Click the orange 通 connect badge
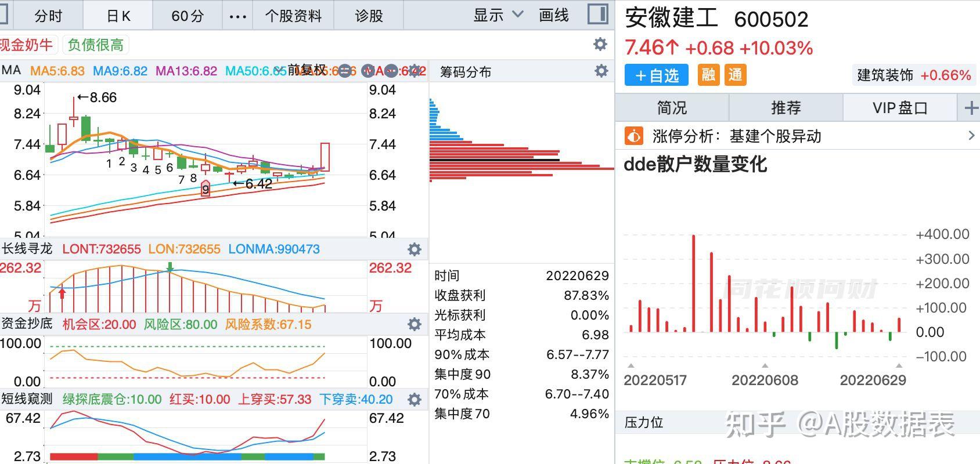This screenshot has width=980, height=464. point(735,75)
